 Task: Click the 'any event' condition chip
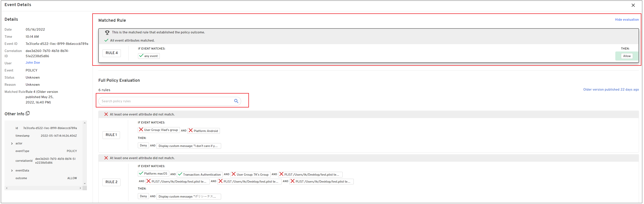[x=149, y=56]
